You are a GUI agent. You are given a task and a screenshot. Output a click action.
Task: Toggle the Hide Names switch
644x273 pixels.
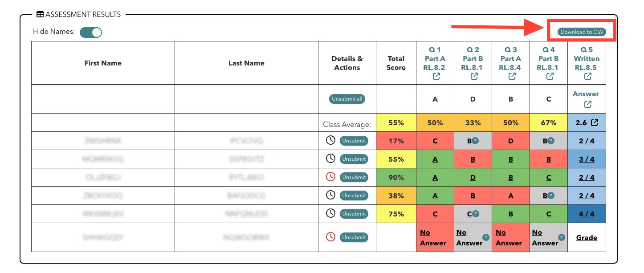[x=91, y=32]
